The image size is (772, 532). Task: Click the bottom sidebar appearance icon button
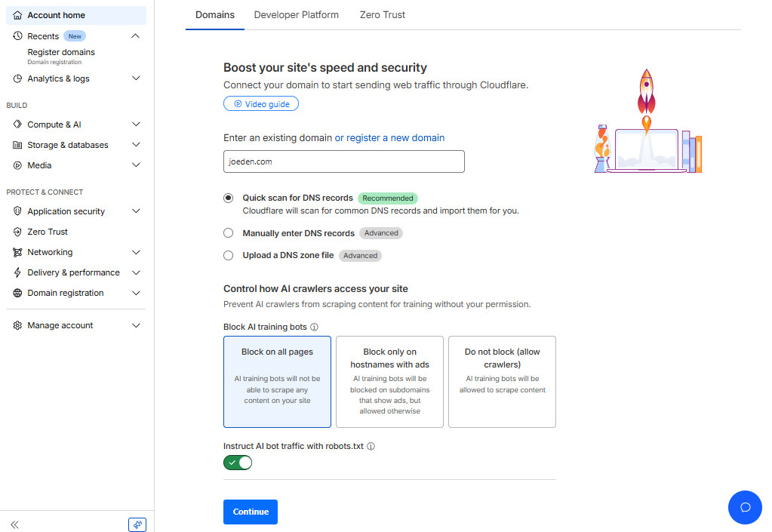click(137, 524)
